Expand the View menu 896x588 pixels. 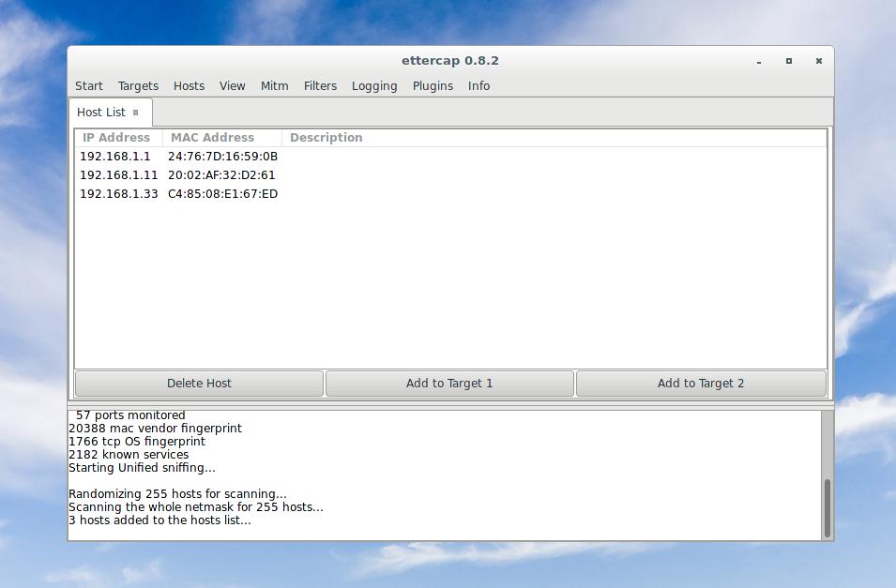pyautogui.click(x=232, y=86)
